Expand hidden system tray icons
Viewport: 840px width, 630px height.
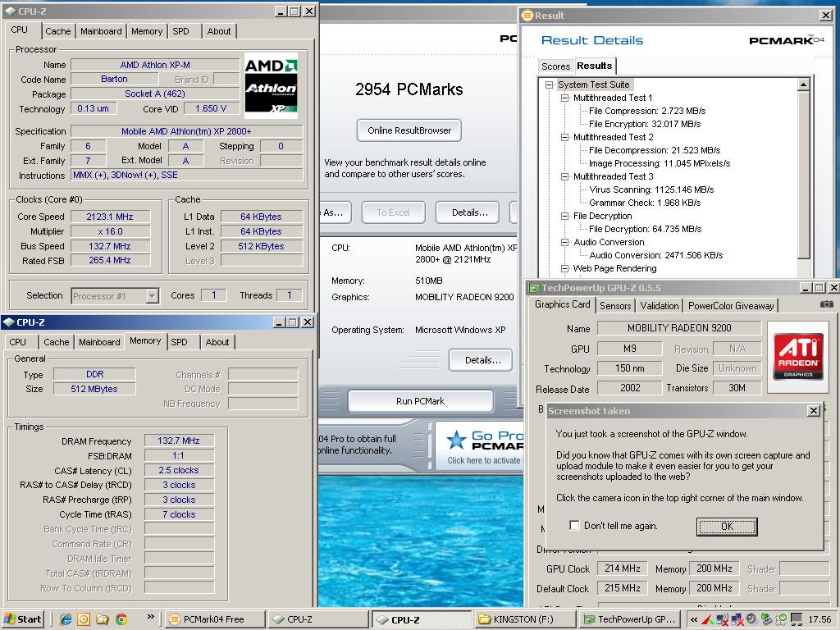(694, 620)
